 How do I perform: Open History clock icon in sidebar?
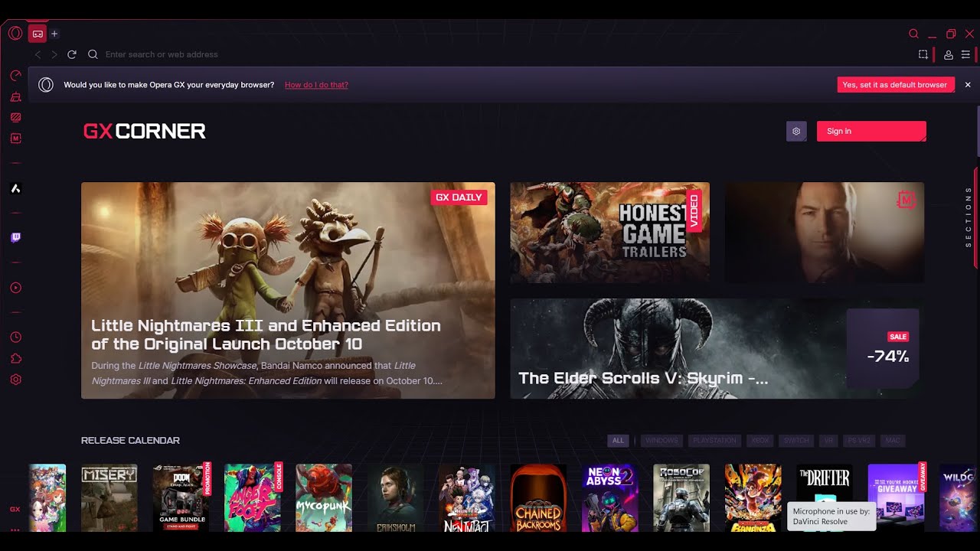coord(15,337)
